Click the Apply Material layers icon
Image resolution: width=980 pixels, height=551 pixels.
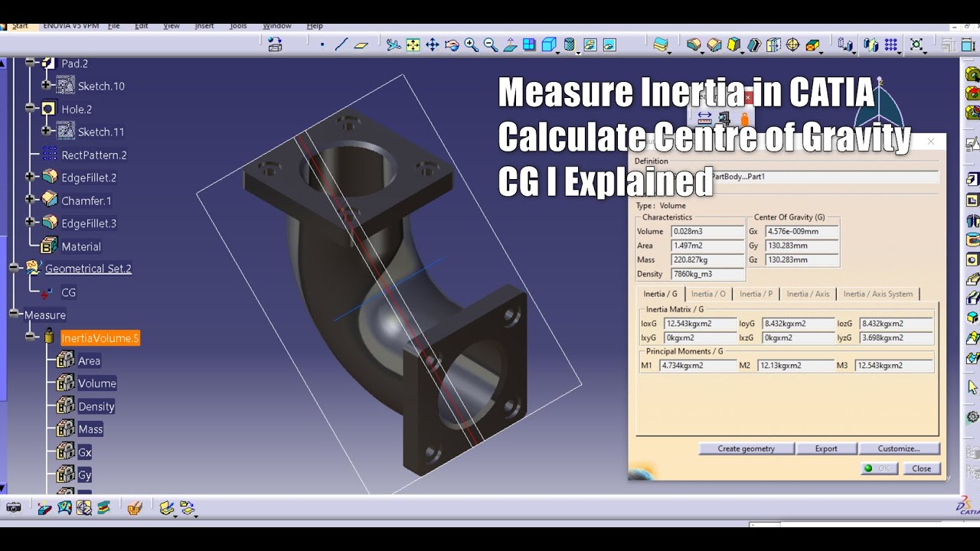click(660, 45)
